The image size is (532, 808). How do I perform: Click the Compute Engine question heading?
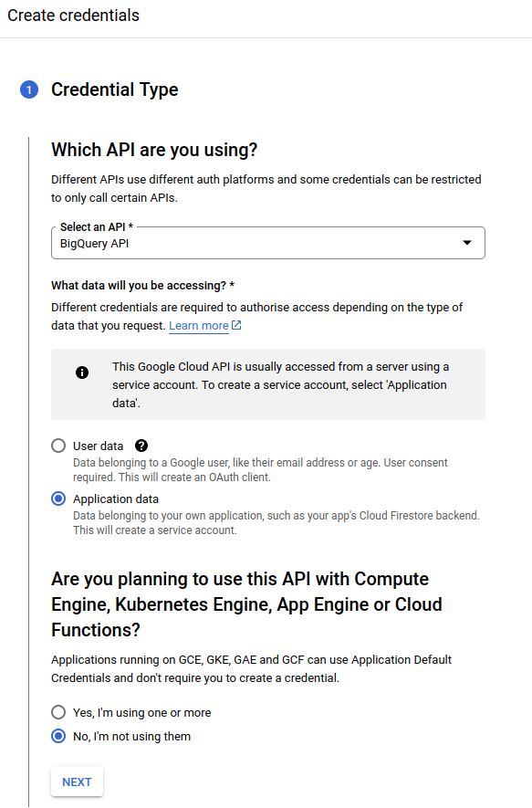tap(246, 604)
